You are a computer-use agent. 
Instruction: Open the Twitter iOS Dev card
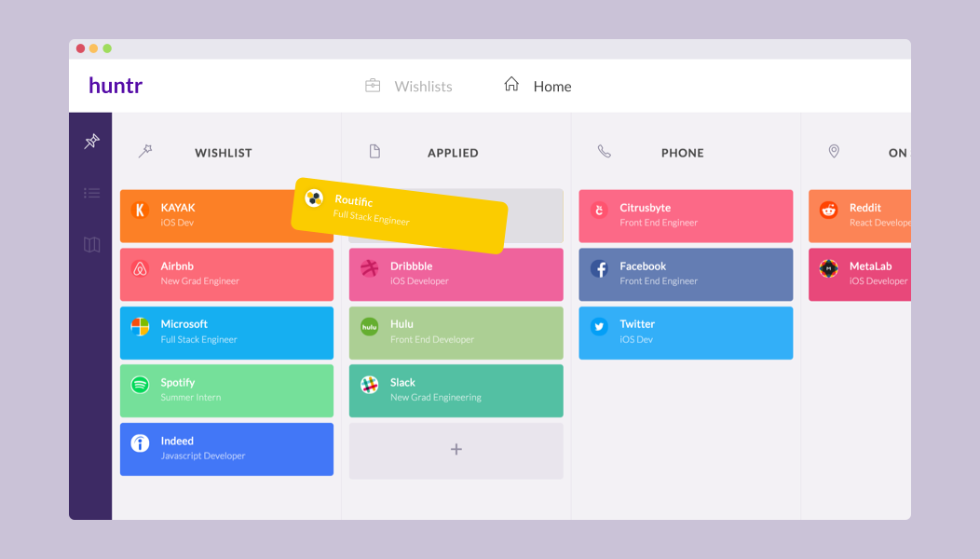(x=686, y=333)
